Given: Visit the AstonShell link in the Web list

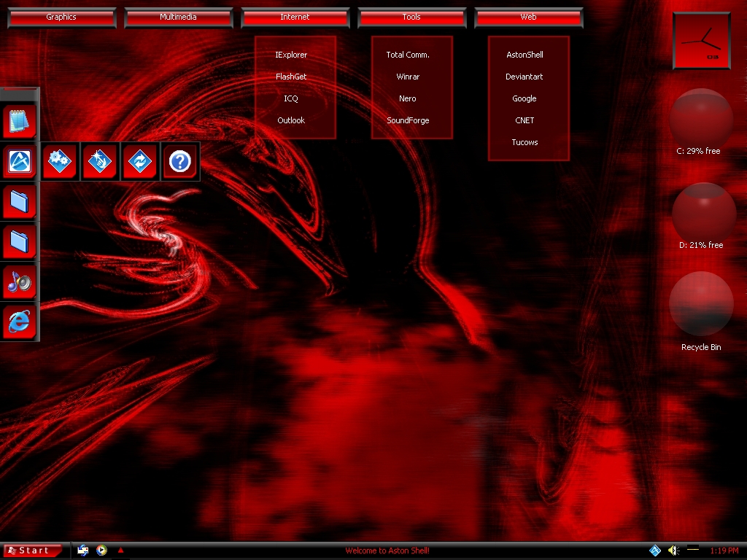Looking at the screenshot, I should tap(525, 55).
